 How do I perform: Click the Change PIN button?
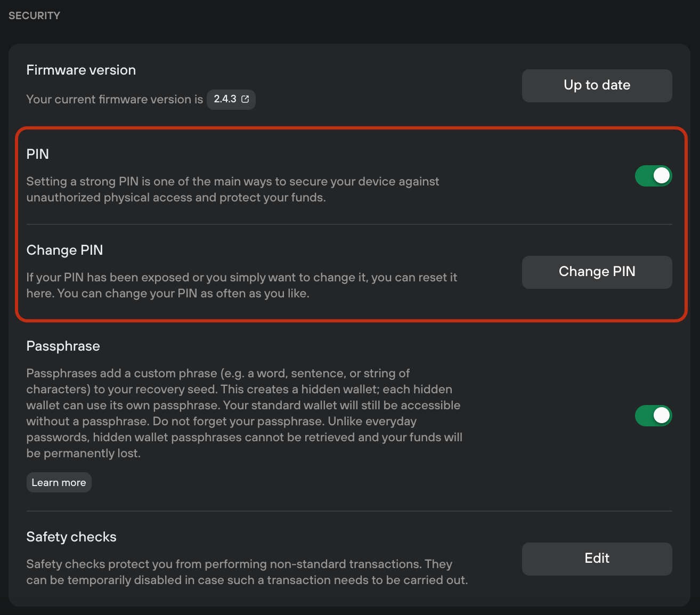[x=597, y=272]
